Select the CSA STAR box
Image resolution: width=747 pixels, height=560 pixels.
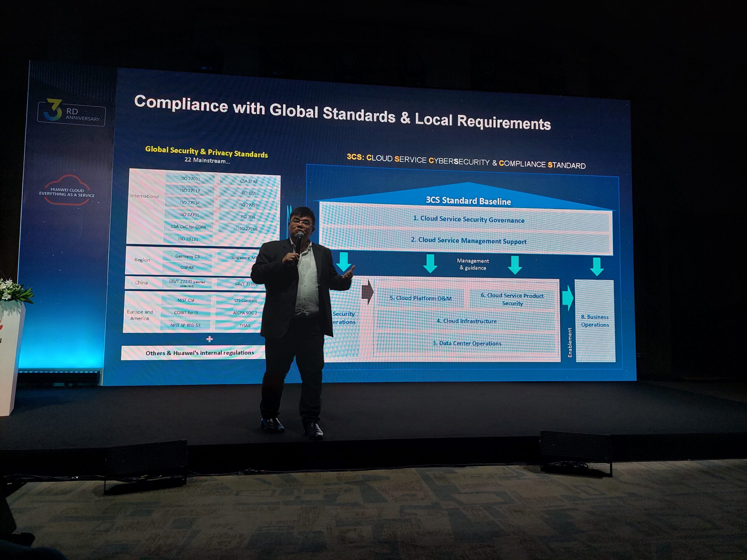249,181
